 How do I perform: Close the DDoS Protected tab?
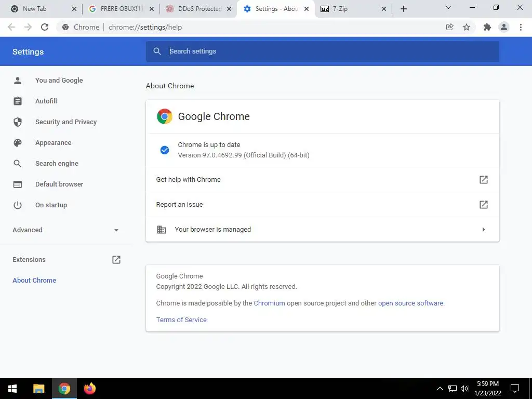pyautogui.click(x=229, y=9)
